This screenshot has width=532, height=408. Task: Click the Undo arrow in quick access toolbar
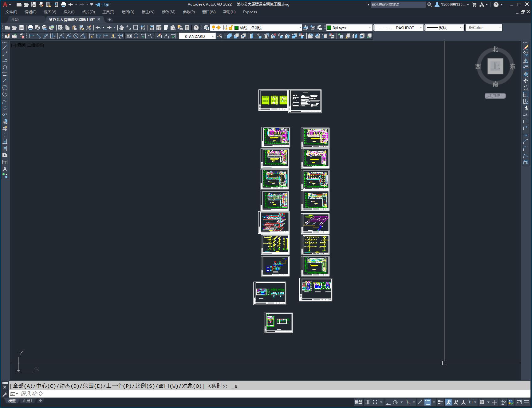point(71,5)
